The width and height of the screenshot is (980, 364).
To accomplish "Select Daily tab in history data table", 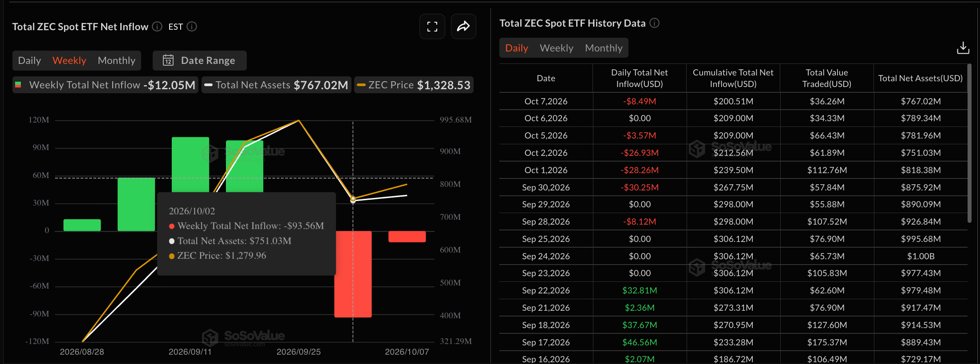I will [x=517, y=48].
